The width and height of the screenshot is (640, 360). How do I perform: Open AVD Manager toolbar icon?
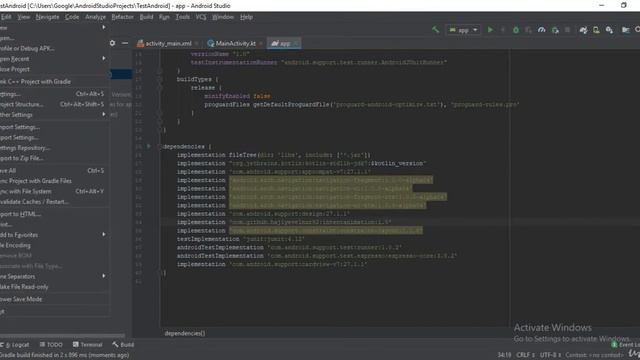pyautogui.click(x=596, y=30)
